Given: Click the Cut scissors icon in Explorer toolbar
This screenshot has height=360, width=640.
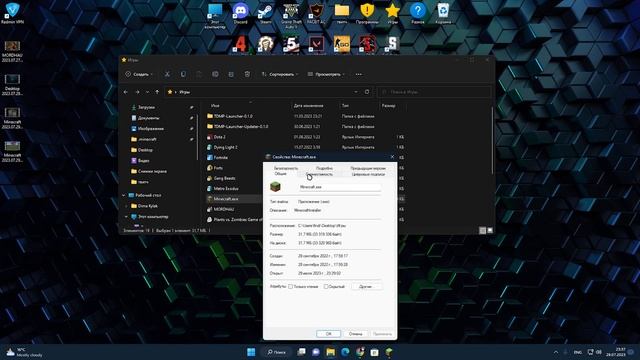Looking at the screenshot, I should (x=167, y=74).
